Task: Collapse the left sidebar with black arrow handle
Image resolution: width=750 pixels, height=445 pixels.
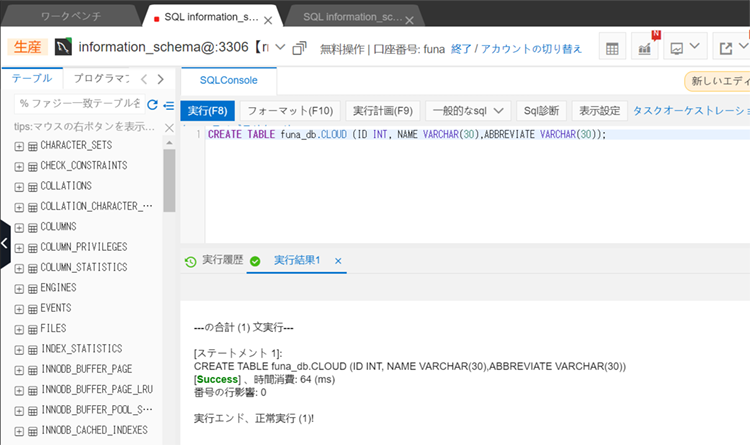Action: (5, 244)
